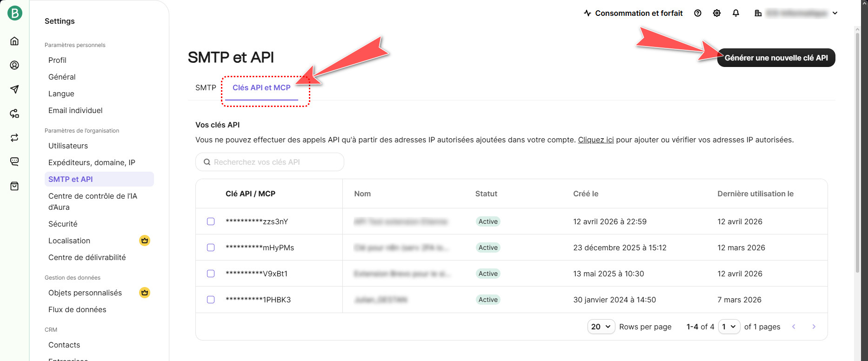Tick the checkbox for key mHyPMs
This screenshot has height=361, width=868.
click(211, 247)
